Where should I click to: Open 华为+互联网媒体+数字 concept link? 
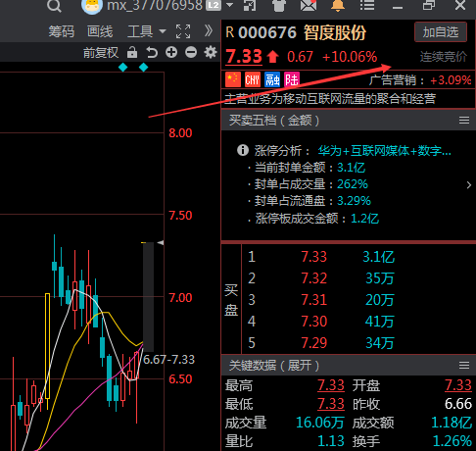384,151
